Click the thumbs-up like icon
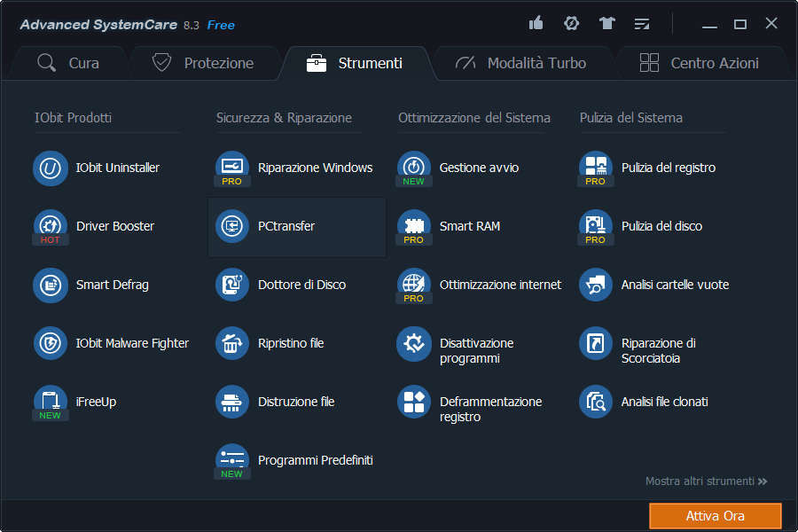The image size is (798, 532). (x=536, y=24)
